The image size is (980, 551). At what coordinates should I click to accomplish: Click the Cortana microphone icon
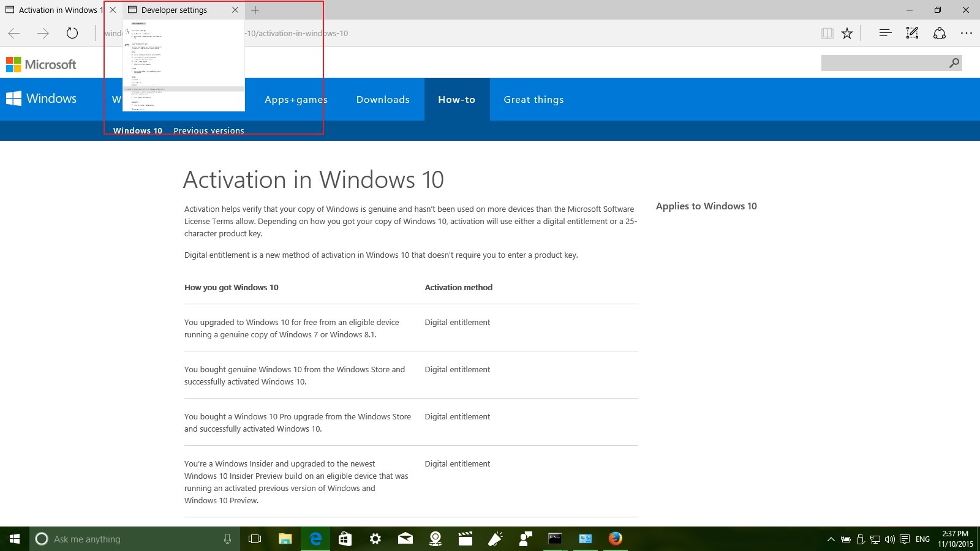click(227, 539)
